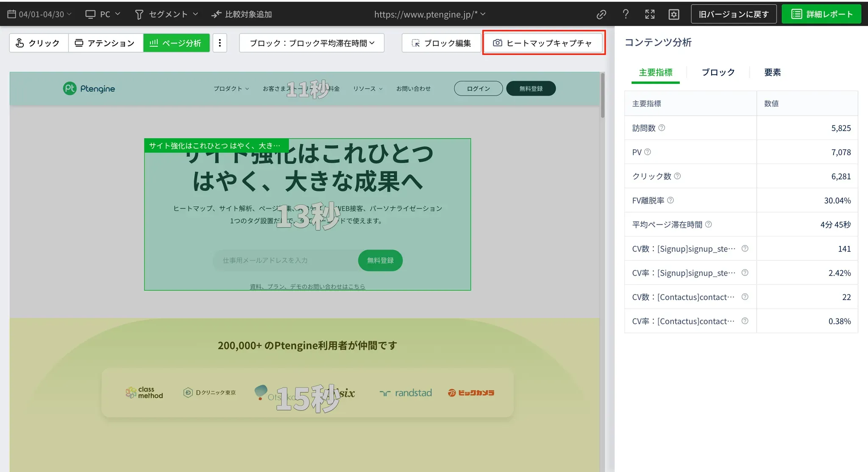Viewport: 868px width, 472px height.
Task: Click the three-dot more options button
Action: click(x=220, y=43)
